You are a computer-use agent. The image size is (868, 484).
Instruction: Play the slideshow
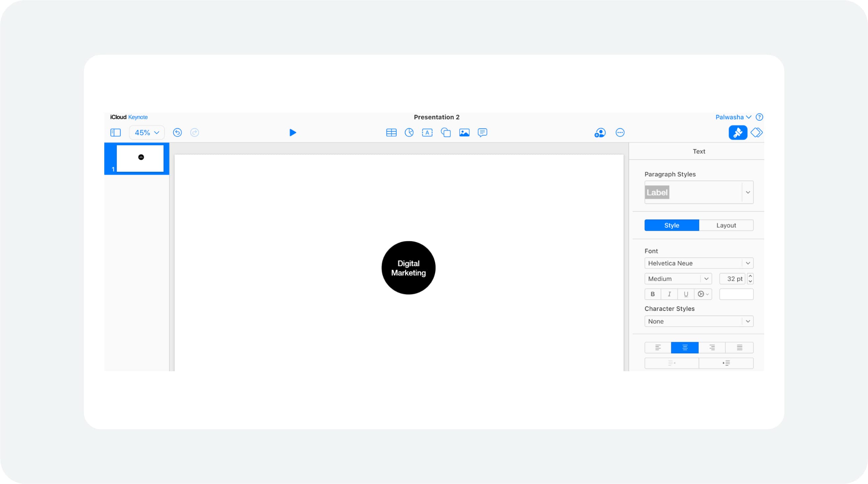pos(292,133)
